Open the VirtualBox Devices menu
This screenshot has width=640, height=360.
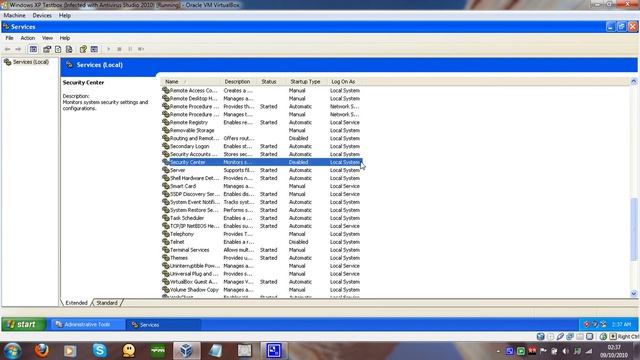(x=42, y=16)
